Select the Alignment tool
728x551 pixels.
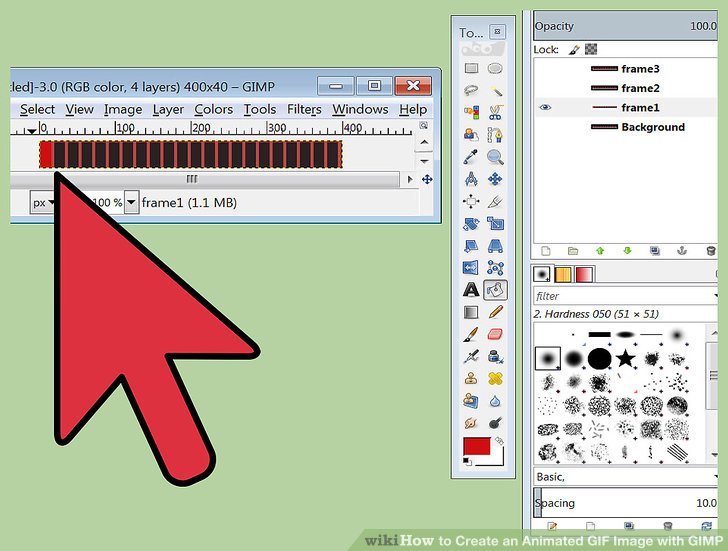471,201
